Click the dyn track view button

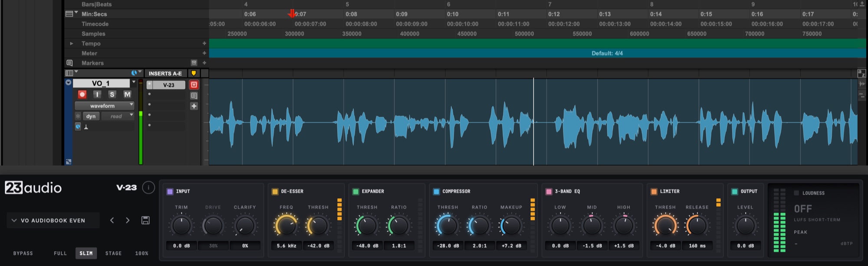point(91,116)
